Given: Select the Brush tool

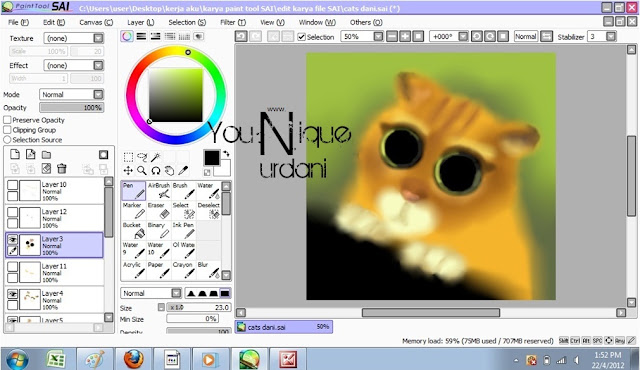Looking at the screenshot, I should coord(183,191).
